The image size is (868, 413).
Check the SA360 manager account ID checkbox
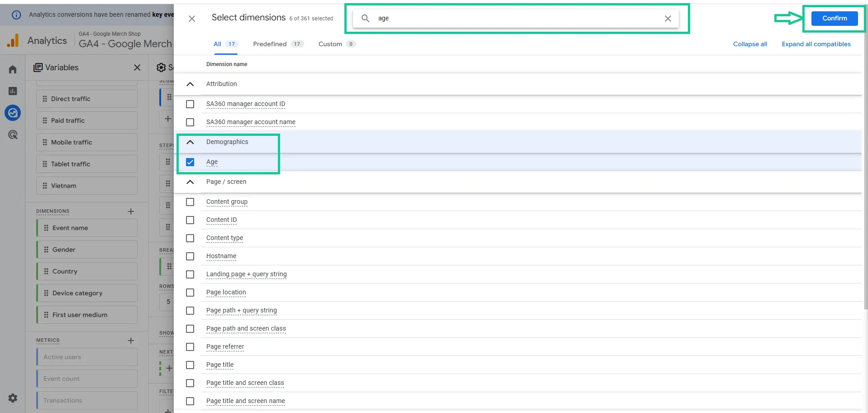pos(190,104)
